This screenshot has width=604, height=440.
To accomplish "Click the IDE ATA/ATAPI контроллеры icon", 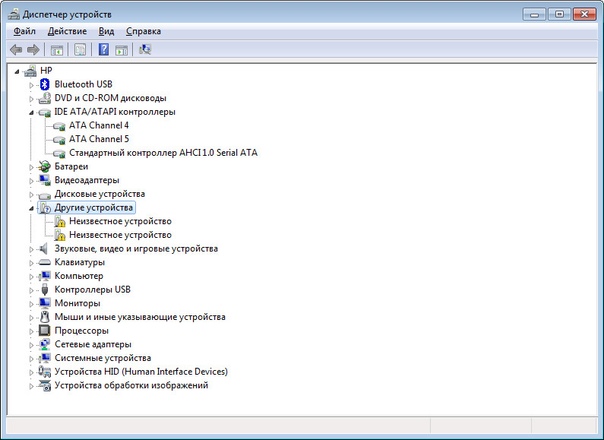I will [45, 112].
